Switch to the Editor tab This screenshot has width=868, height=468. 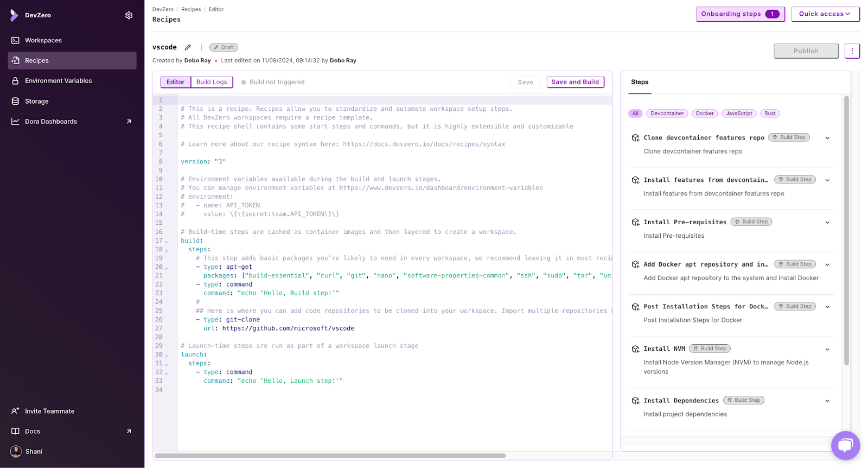[x=175, y=82]
